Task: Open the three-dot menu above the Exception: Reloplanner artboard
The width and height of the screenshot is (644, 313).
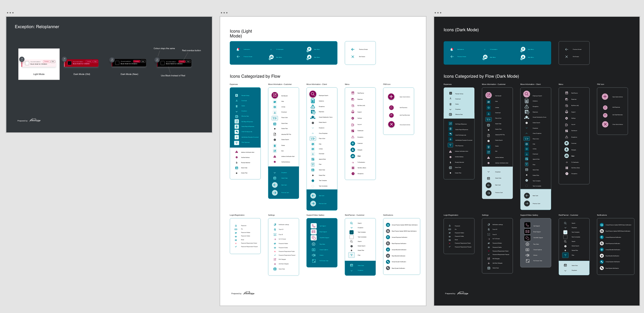Action: tap(10, 13)
